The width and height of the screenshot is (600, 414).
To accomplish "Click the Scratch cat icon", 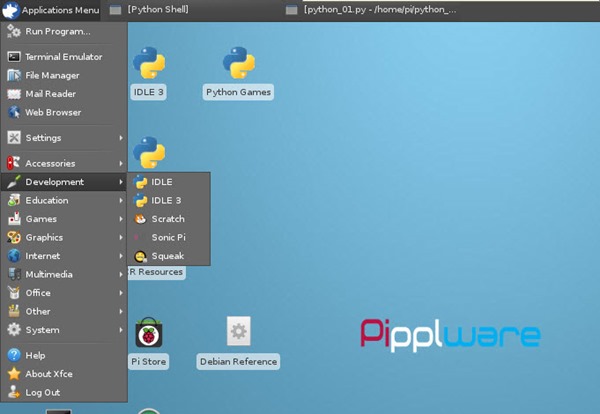I will [140, 219].
